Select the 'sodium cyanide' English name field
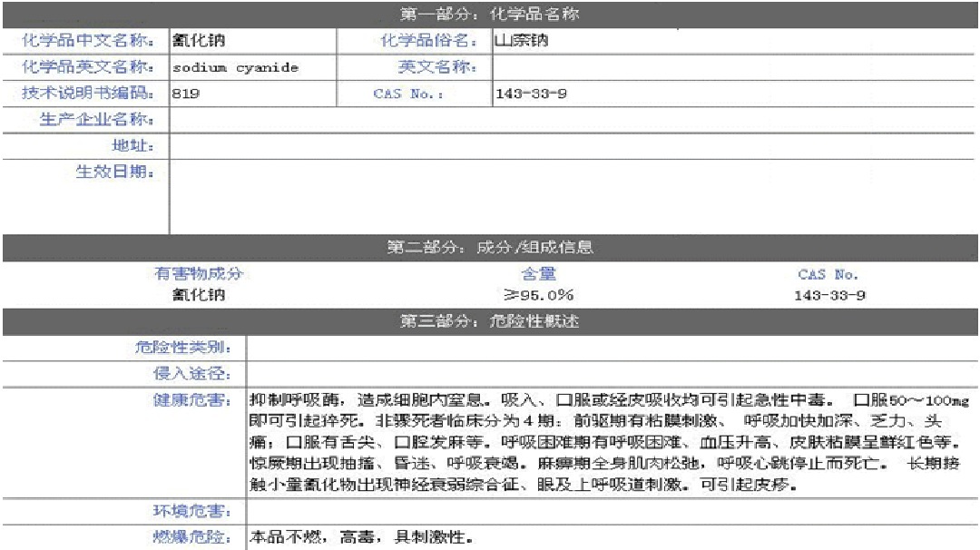The width and height of the screenshot is (980, 550). pos(252,67)
